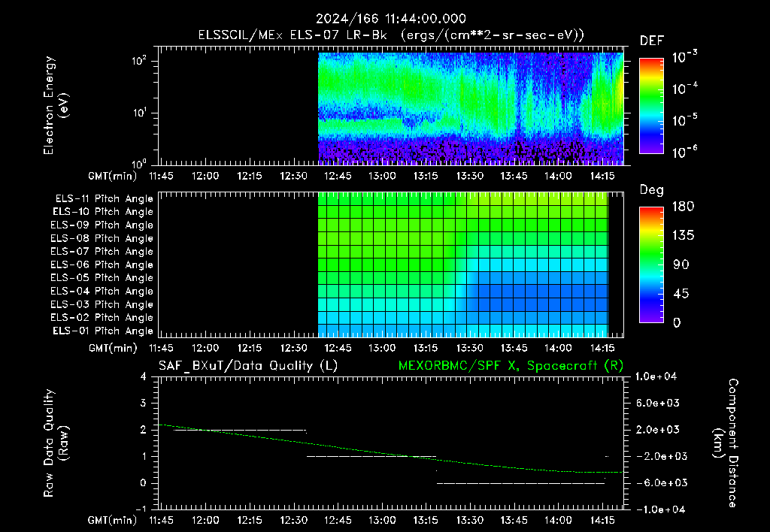Click the Raw Data Quality axis label
The image size is (770, 532).
tap(56, 443)
